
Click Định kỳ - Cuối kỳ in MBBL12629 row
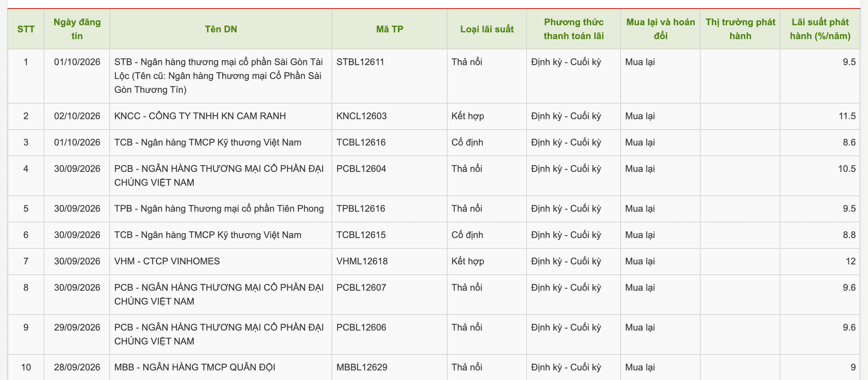click(x=566, y=367)
